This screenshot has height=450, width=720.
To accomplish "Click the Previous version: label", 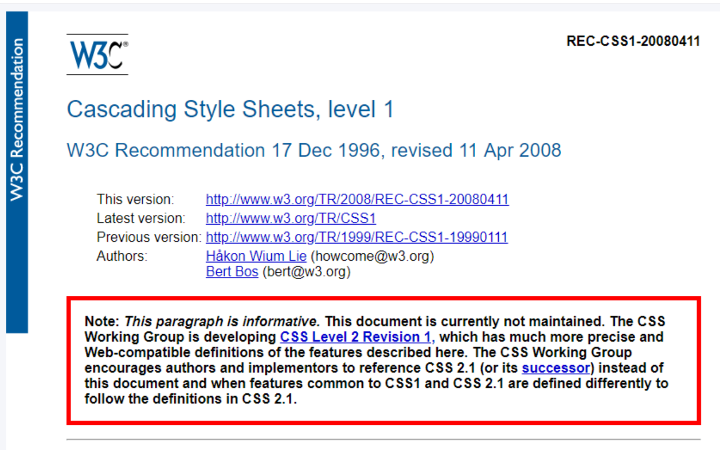I will tap(149, 237).
